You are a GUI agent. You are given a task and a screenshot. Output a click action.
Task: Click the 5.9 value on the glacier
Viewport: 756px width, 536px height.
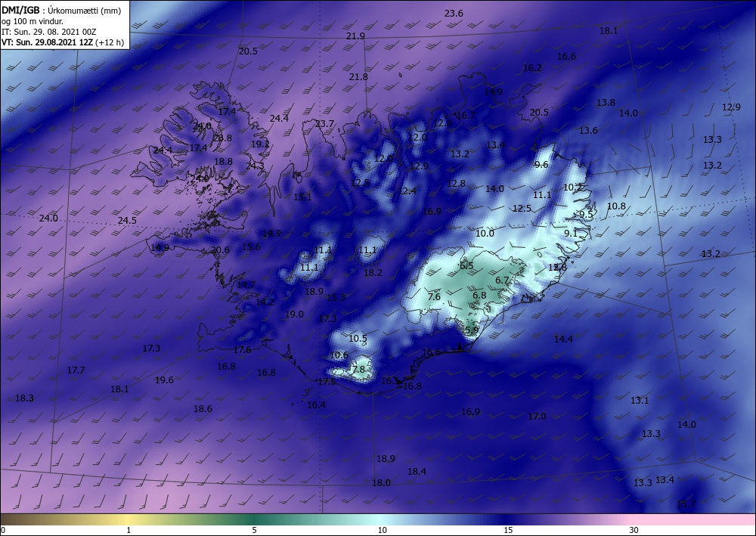472,330
